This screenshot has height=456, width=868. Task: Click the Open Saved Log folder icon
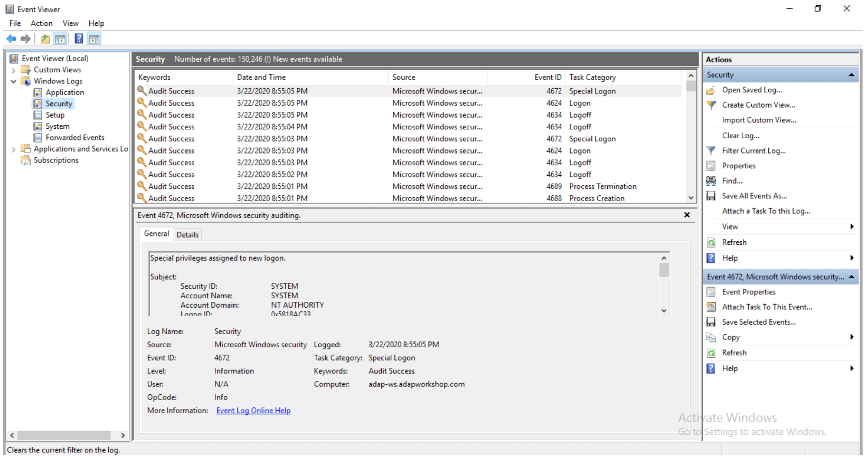tap(711, 90)
